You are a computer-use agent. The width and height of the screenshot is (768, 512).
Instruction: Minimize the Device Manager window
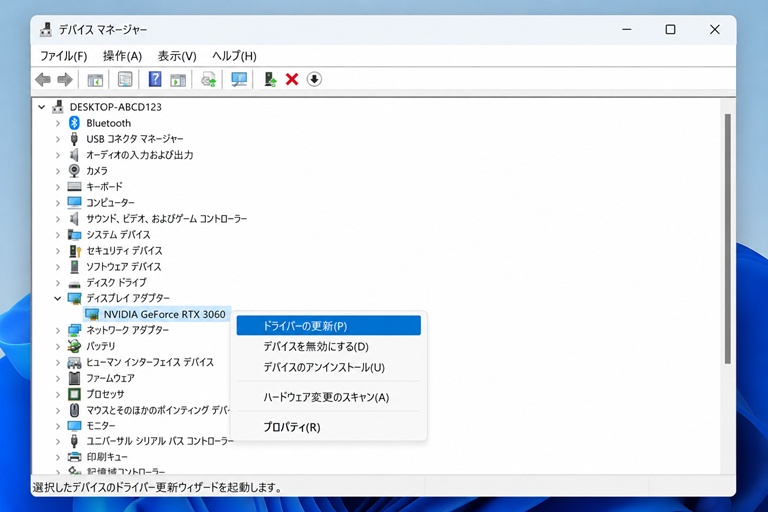[x=626, y=29]
